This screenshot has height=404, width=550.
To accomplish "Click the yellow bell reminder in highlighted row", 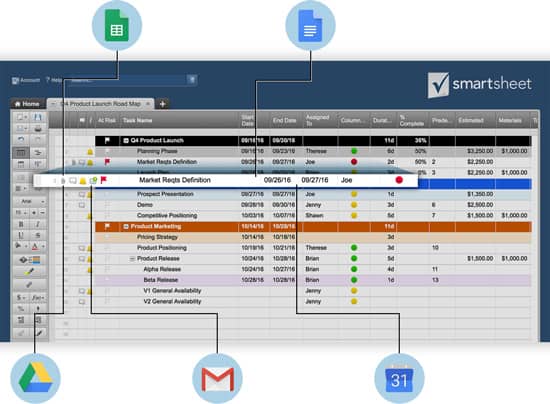I will (83, 181).
